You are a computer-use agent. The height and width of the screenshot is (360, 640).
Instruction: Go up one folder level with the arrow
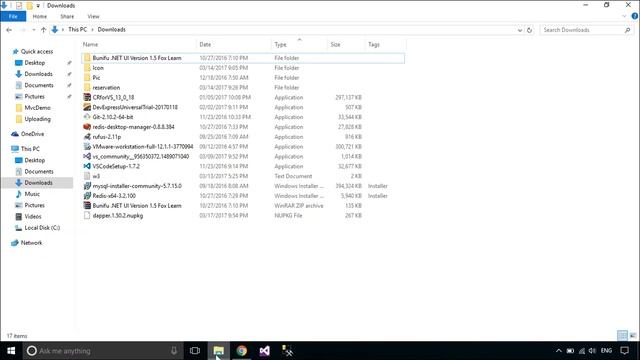[43, 30]
